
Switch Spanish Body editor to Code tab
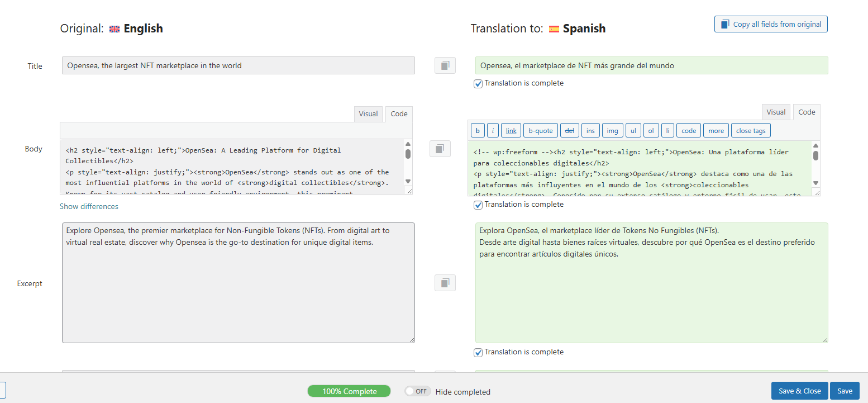[807, 112]
